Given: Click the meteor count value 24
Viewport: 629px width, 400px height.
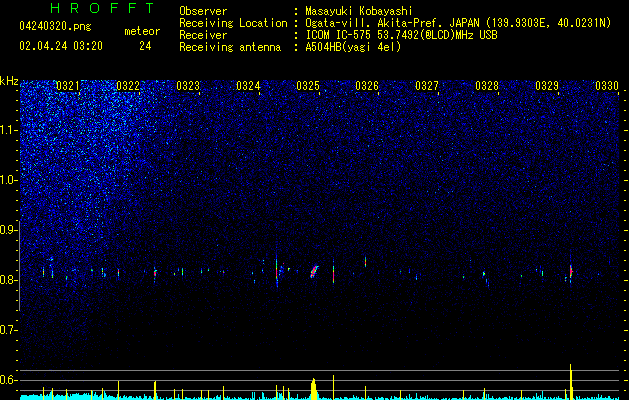Looking at the screenshot, I should (145, 46).
